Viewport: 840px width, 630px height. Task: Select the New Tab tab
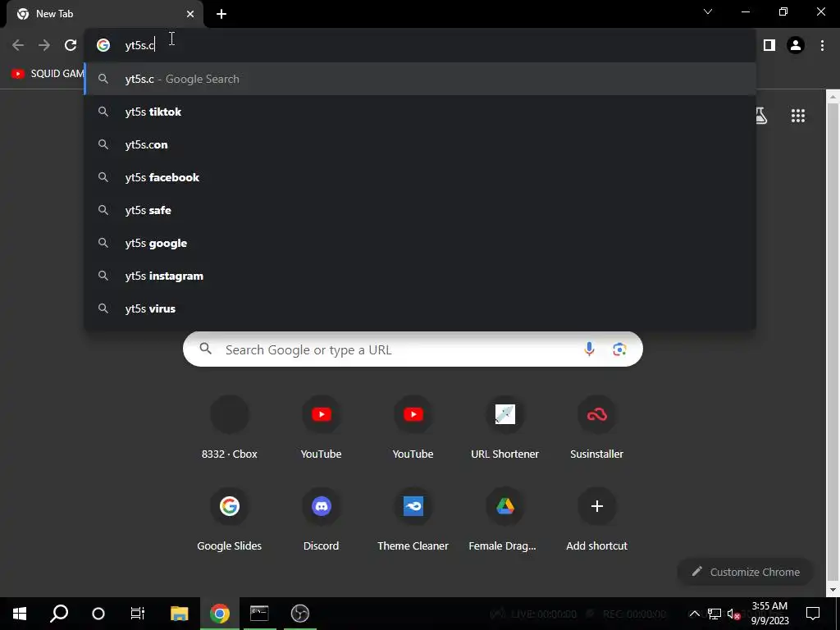tap(105, 14)
